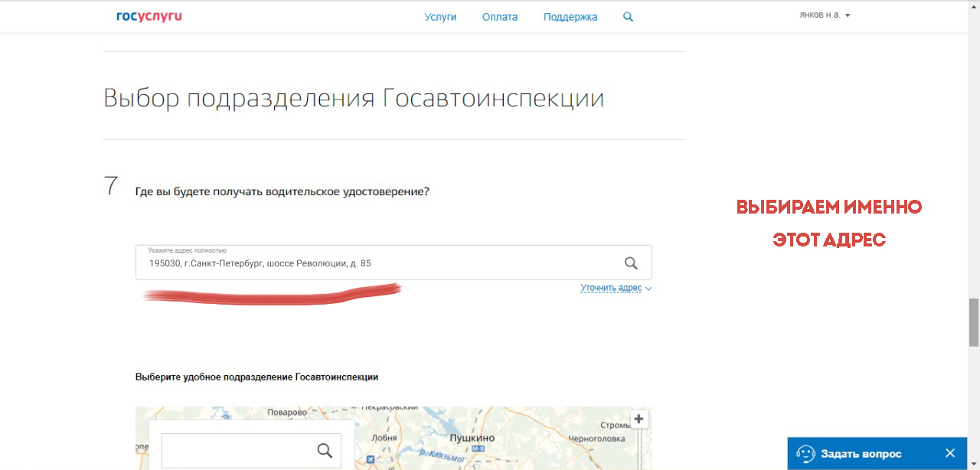Open the Услуги menu
This screenshot has height=470, width=980.
(x=440, y=17)
